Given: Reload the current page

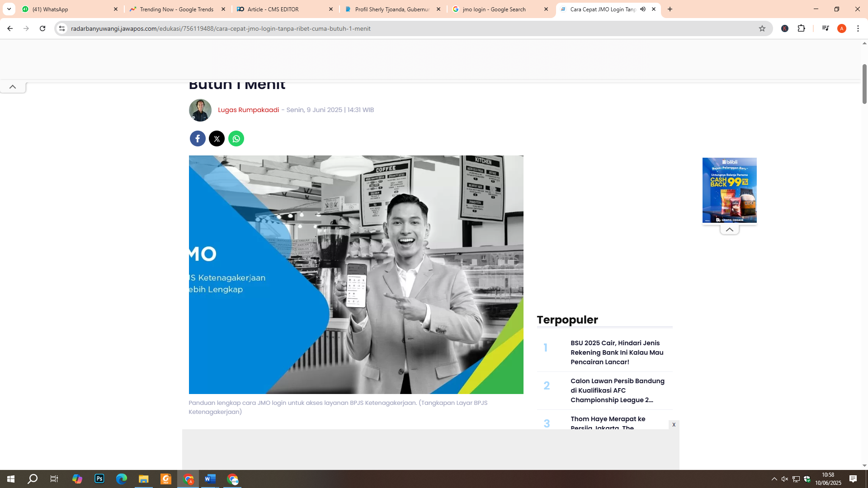Looking at the screenshot, I should click(x=42, y=28).
